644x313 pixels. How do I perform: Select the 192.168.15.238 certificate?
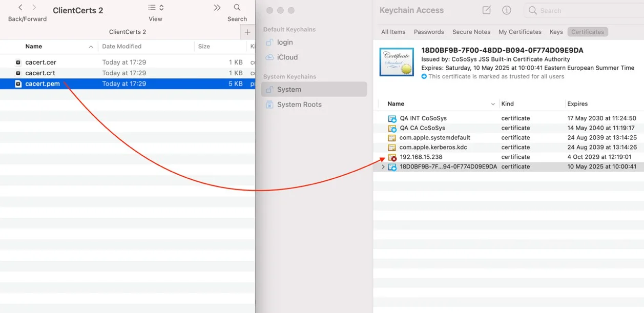508,157
